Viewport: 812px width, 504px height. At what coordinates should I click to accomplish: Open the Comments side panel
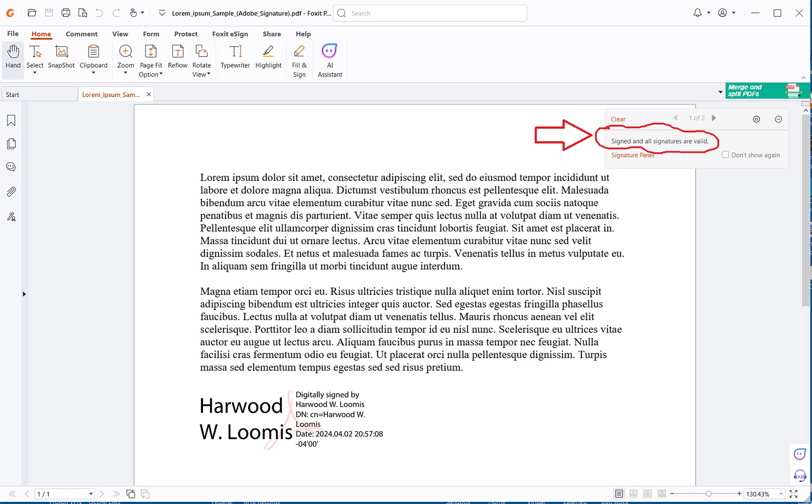tap(11, 167)
